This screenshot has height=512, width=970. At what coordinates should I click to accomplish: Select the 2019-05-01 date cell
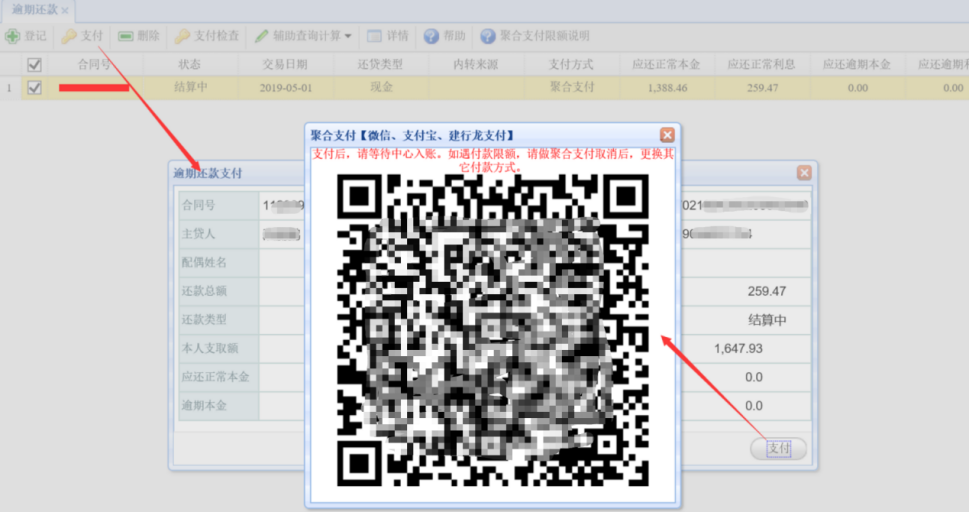click(285, 88)
